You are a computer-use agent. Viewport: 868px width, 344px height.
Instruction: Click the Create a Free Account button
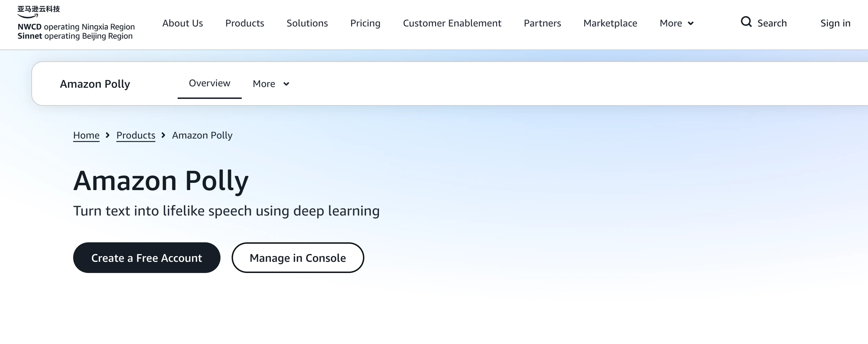(x=147, y=258)
